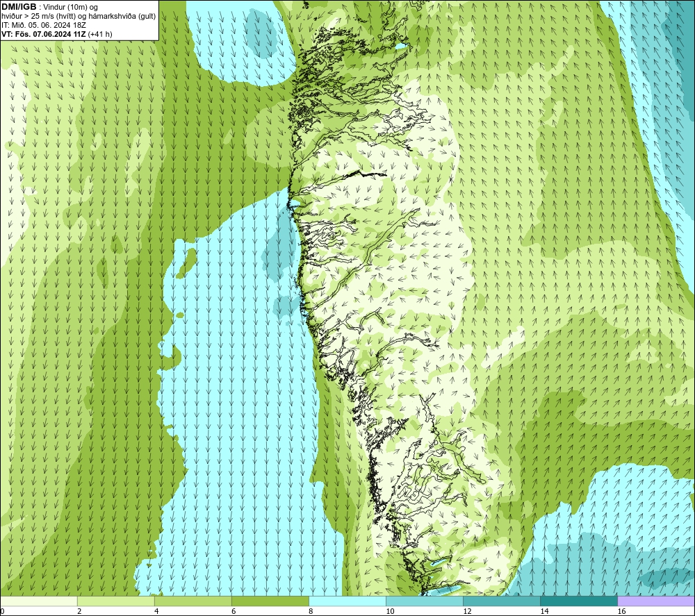Click the 8–10 m/s light cyan swatch
The width and height of the screenshot is (695, 616).
pyautogui.click(x=347, y=601)
